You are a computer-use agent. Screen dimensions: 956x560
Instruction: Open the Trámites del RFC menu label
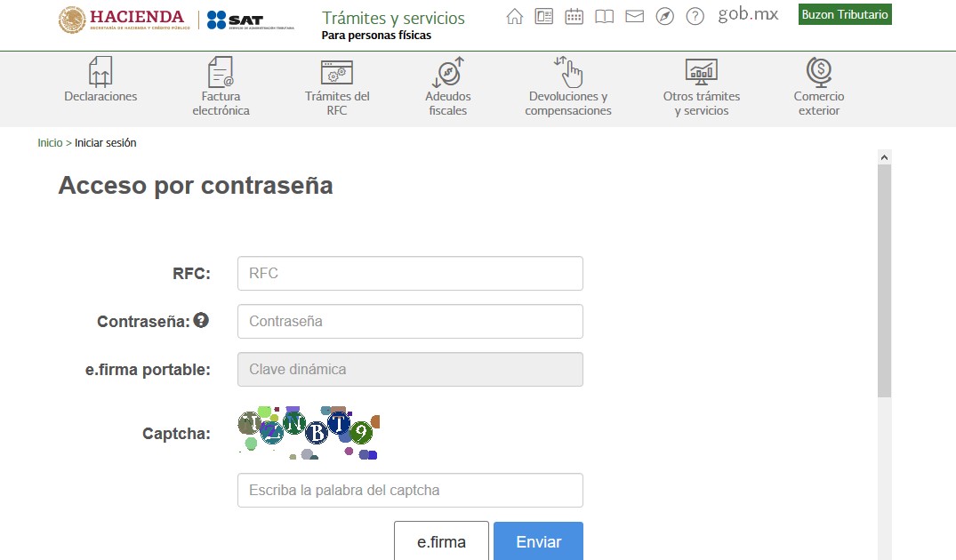[337, 104]
